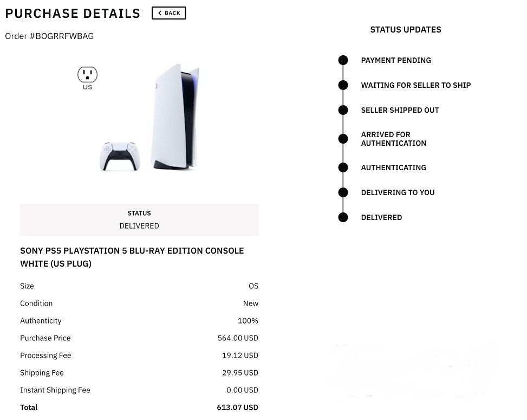The height and width of the screenshot is (420, 527).
Task: Click the Purchase Details heading
Action: [x=73, y=14]
